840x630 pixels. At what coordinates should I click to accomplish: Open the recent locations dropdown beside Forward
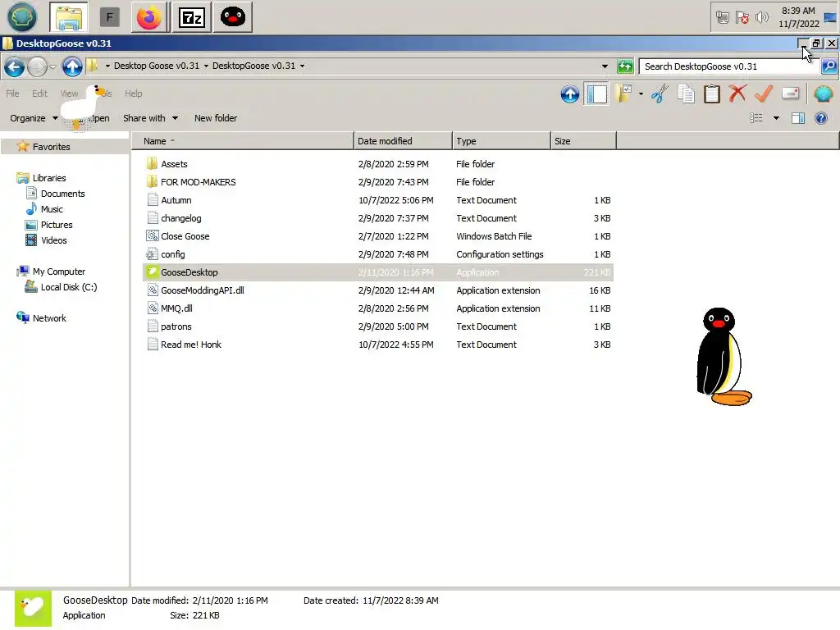pyautogui.click(x=52, y=67)
